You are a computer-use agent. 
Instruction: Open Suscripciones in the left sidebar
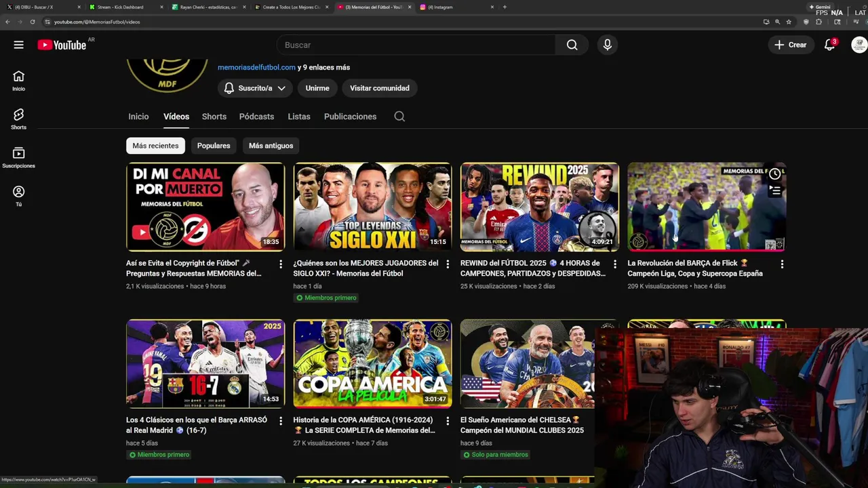[18, 158]
